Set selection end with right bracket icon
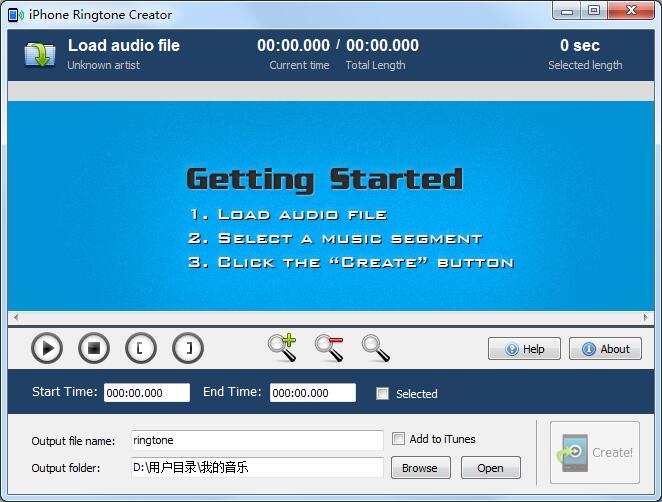Screen dimensions: 662x502 coord(188,348)
